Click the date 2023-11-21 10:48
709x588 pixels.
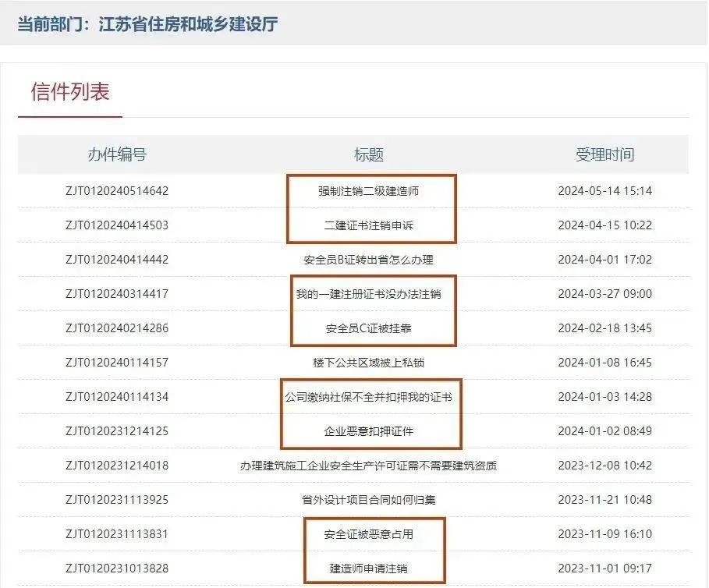(x=605, y=500)
